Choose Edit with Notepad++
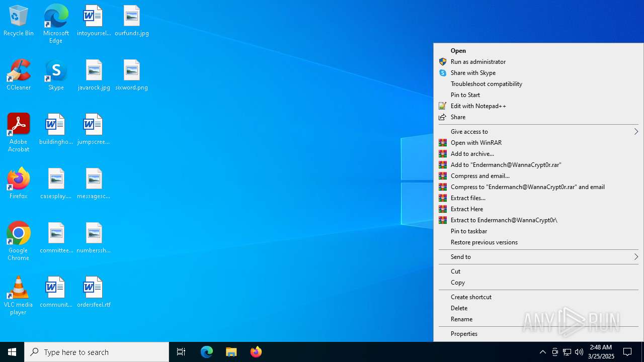The image size is (644, 362). (538, 106)
